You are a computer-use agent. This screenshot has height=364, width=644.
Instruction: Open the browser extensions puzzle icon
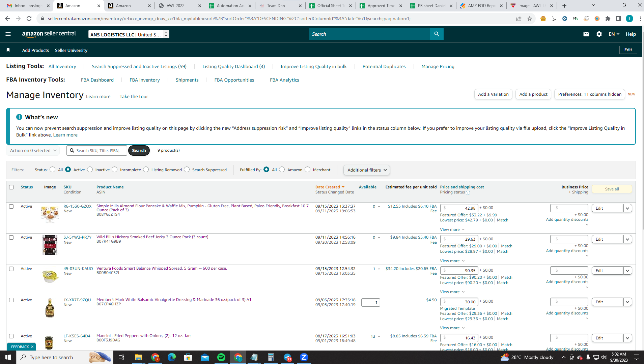[x=608, y=19]
